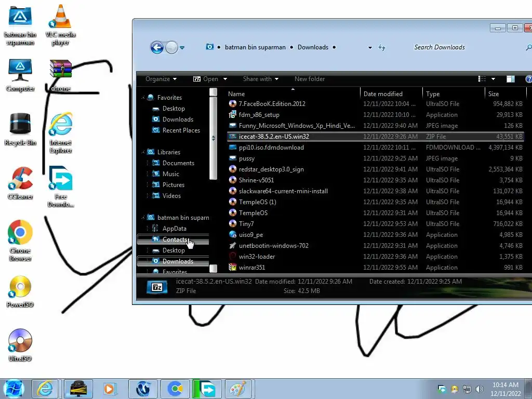The height and width of the screenshot is (399, 532).
Task: Open Internet Explorer in the taskbar
Action: click(x=45, y=389)
